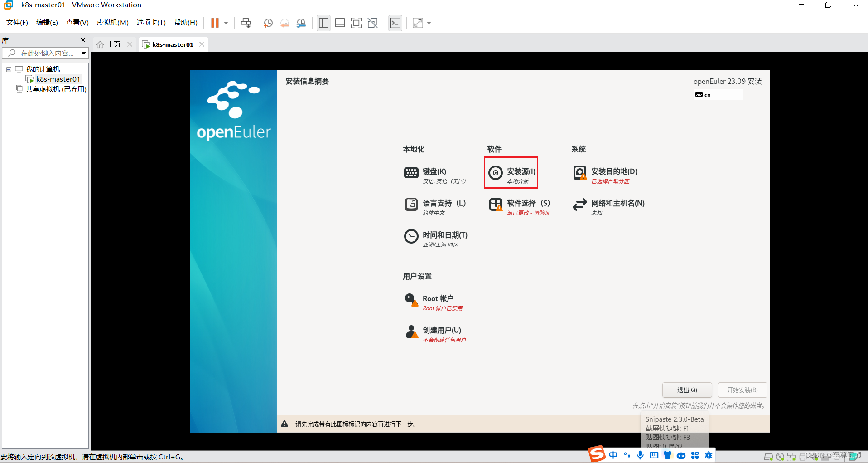Image resolution: width=868 pixels, height=463 pixels.
Task: Open the Snapshot Manager
Action: click(x=301, y=23)
